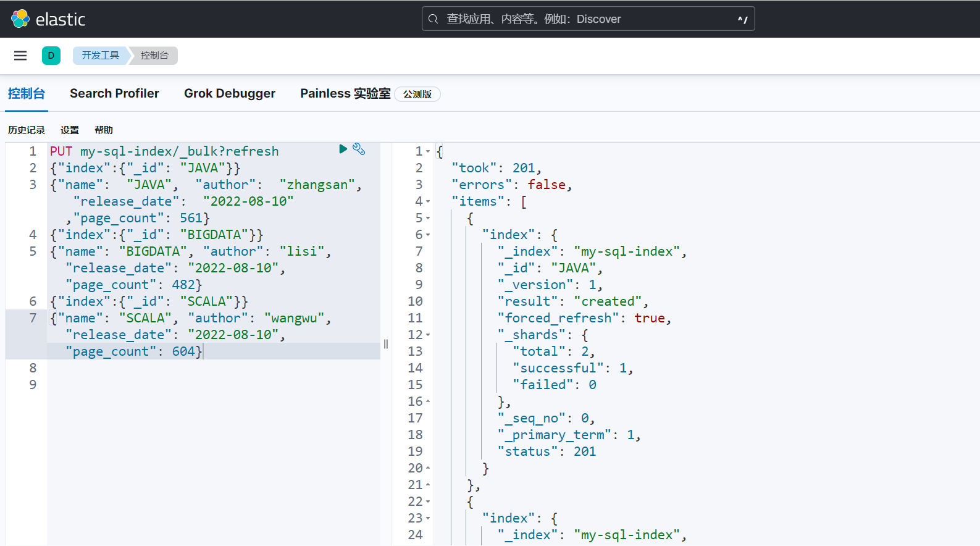Click the panel resize divider handle

coord(386,344)
